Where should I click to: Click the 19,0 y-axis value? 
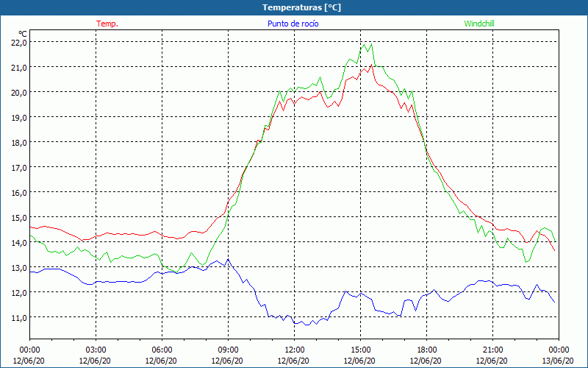point(20,118)
